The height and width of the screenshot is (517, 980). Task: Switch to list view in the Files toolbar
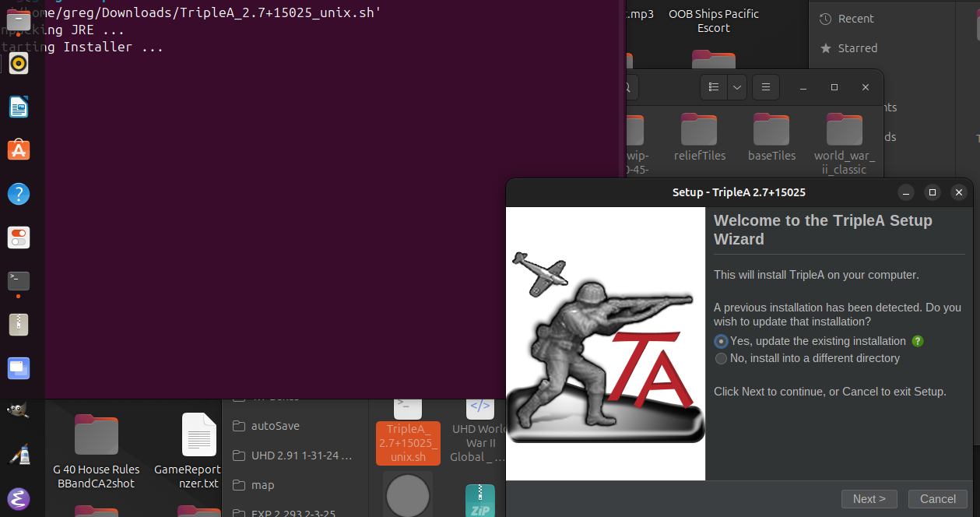coord(713,87)
